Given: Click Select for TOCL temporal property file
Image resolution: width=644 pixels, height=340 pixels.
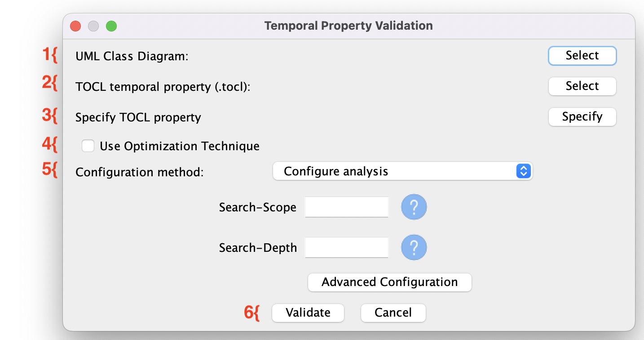Looking at the screenshot, I should [582, 86].
